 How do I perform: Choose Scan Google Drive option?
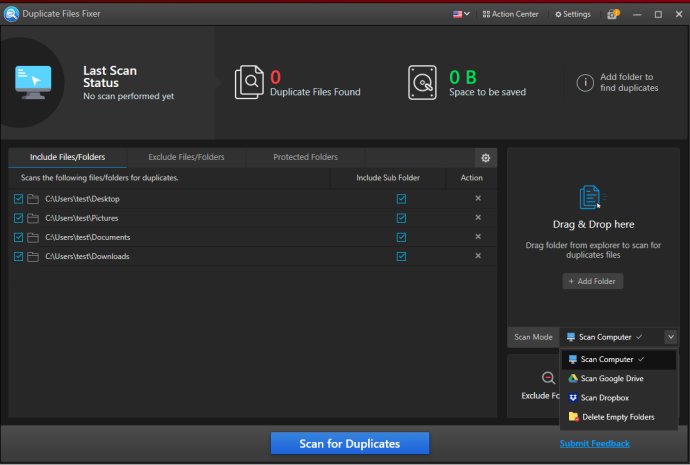coord(619,378)
